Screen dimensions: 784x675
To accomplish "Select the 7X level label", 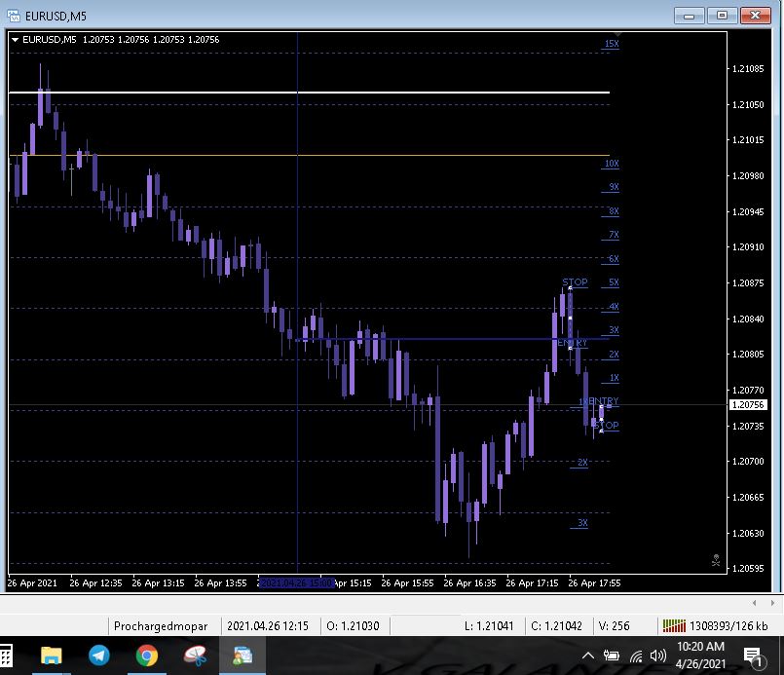I will [x=614, y=235].
